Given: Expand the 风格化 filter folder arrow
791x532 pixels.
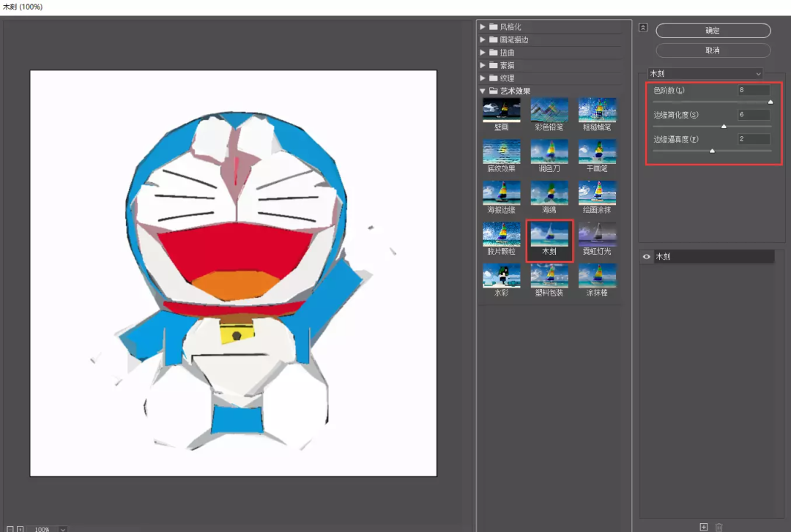Looking at the screenshot, I should pyautogui.click(x=483, y=27).
